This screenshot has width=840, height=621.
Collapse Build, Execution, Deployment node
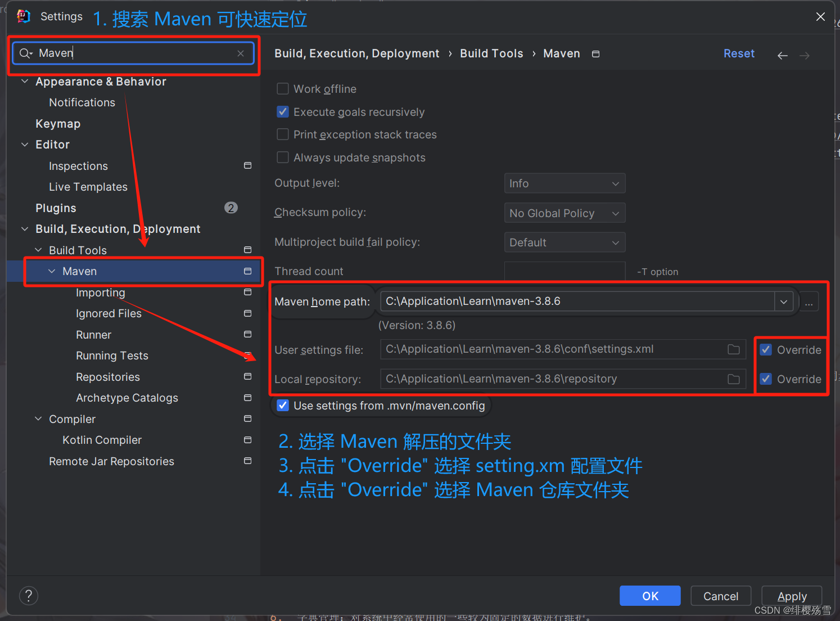25,229
